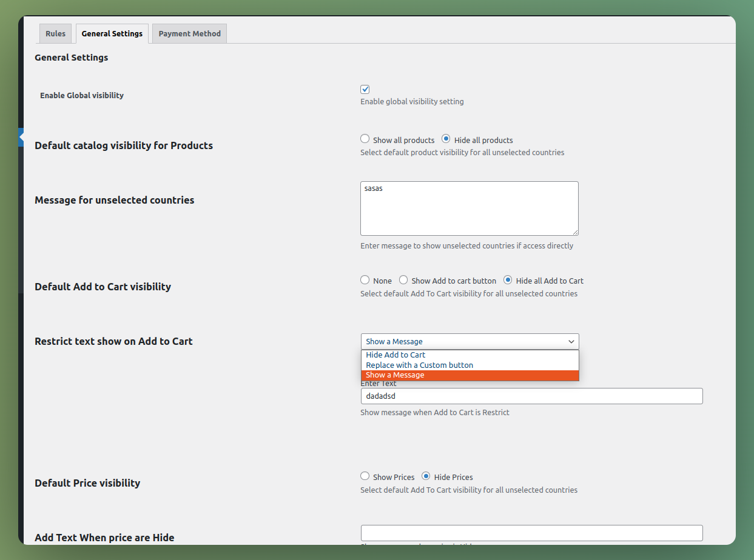Select Show all products radio option

pos(365,139)
